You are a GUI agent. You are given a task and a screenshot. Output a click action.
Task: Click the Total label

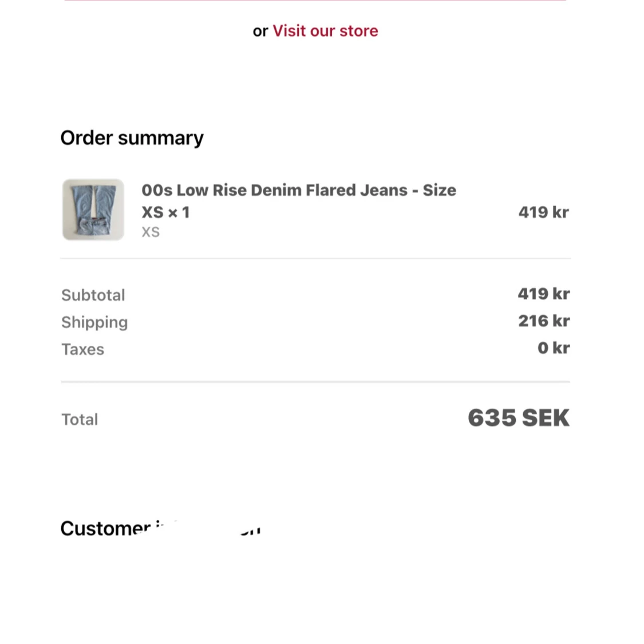coord(80,420)
